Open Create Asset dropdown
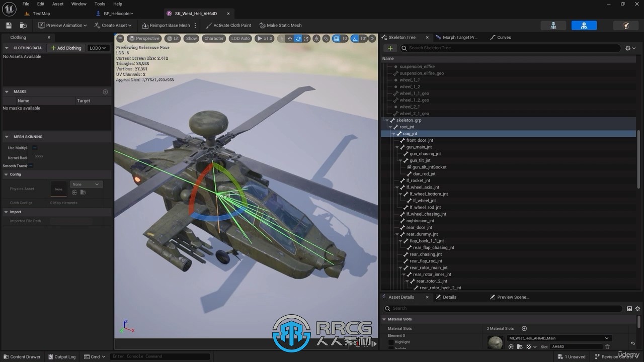Image resolution: width=644 pixels, height=362 pixels. (113, 25)
